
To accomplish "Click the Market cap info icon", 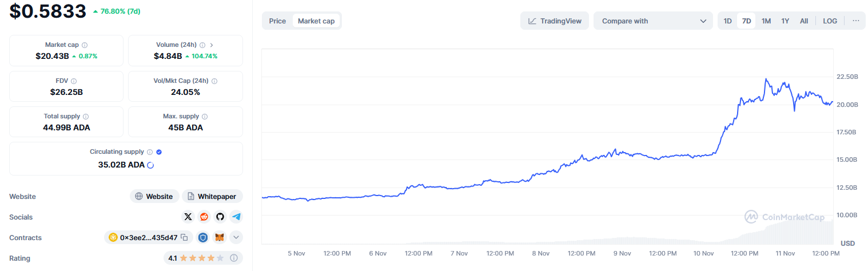I will [85, 45].
